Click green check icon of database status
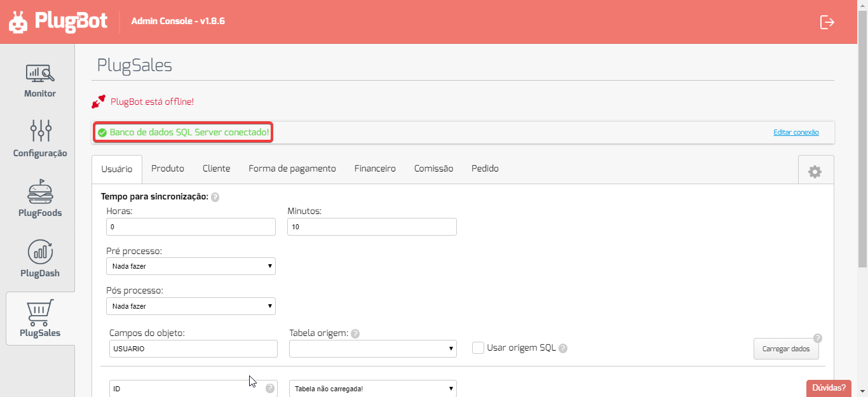The image size is (868, 397). pos(102,133)
